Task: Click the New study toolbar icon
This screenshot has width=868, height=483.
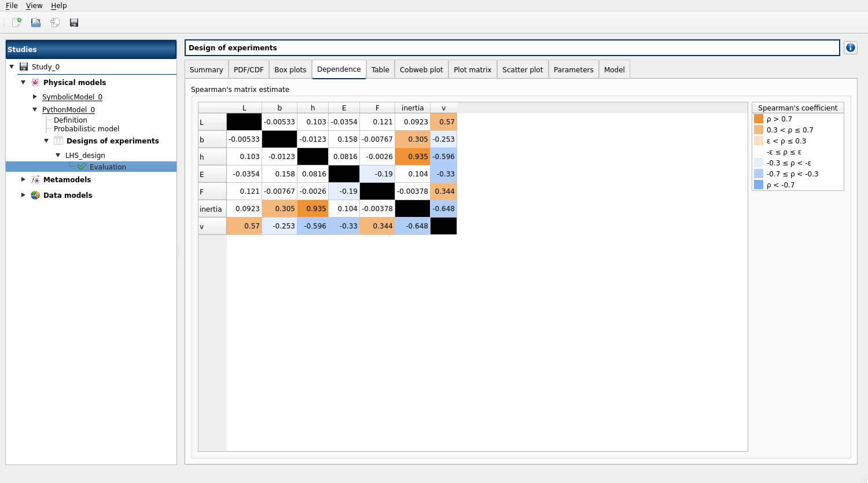Action: [x=17, y=23]
